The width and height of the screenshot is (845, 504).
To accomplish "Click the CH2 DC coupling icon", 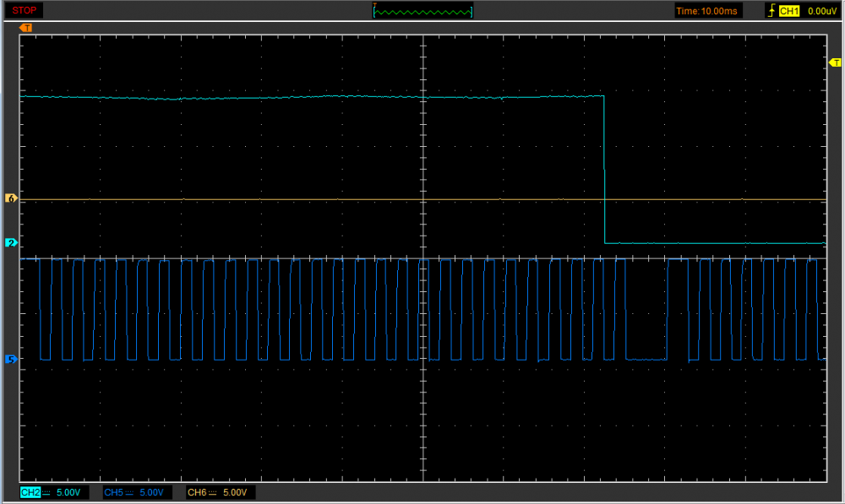I will pyautogui.click(x=46, y=492).
